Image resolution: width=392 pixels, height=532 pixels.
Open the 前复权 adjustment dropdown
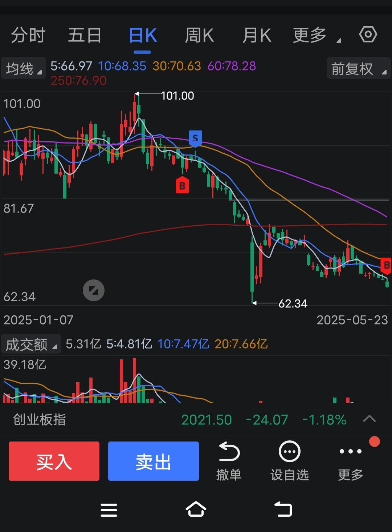pyautogui.click(x=359, y=68)
